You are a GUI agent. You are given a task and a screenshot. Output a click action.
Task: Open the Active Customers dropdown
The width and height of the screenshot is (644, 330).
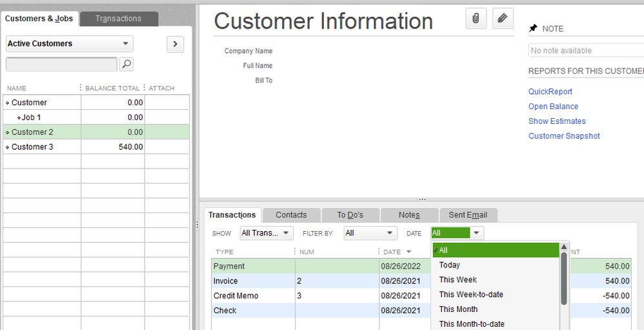coord(70,43)
